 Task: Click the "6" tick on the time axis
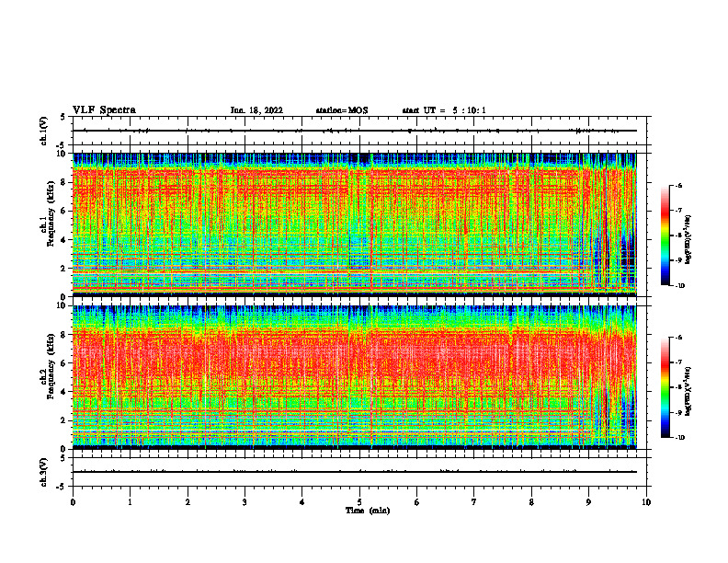click(417, 502)
